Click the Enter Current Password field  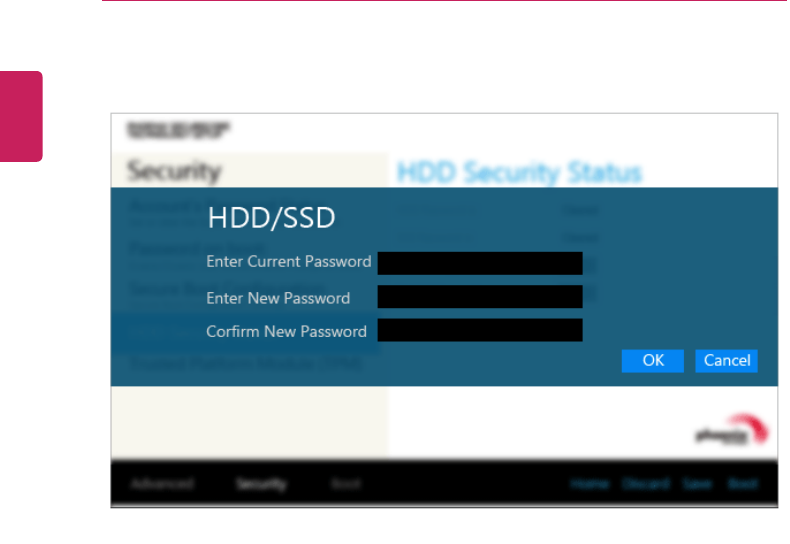[x=480, y=263]
